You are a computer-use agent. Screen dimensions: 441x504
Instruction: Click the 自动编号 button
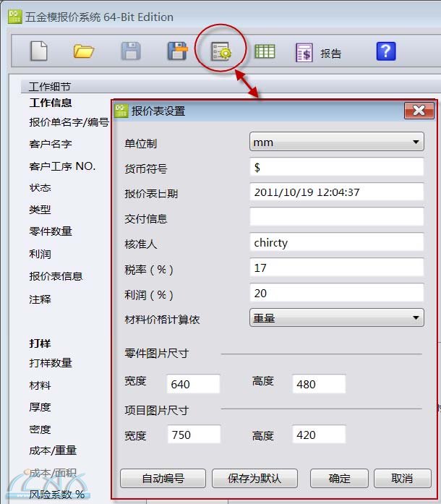click(x=163, y=478)
